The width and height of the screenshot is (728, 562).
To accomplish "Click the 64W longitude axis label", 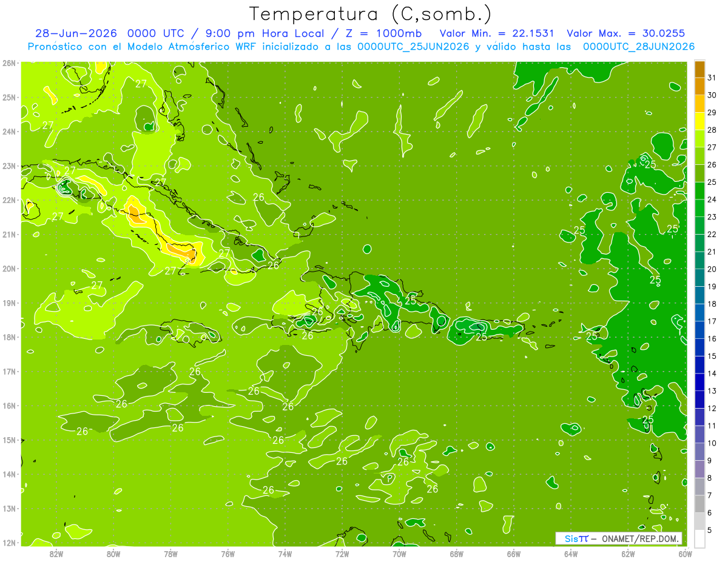I will pyautogui.click(x=570, y=554).
